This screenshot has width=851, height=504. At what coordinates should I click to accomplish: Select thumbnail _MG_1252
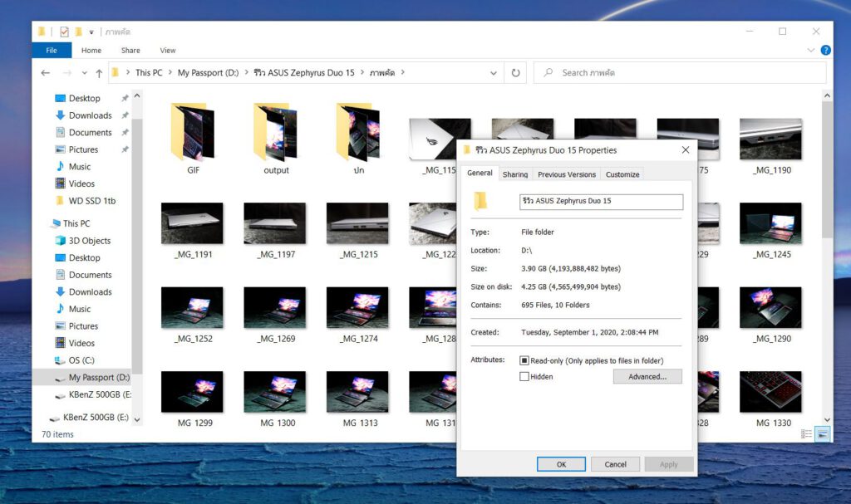(x=192, y=307)
